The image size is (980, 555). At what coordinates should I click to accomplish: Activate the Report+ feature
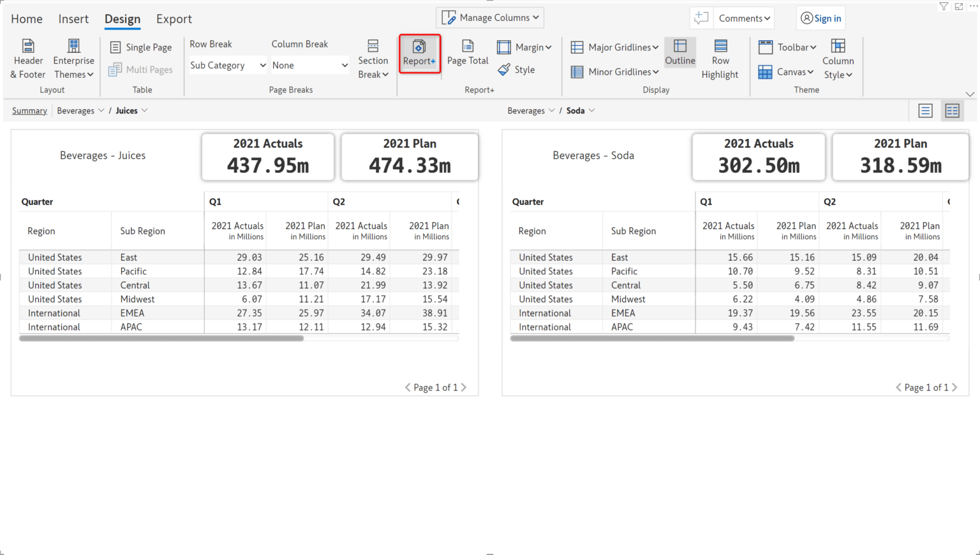click(419, 54)
